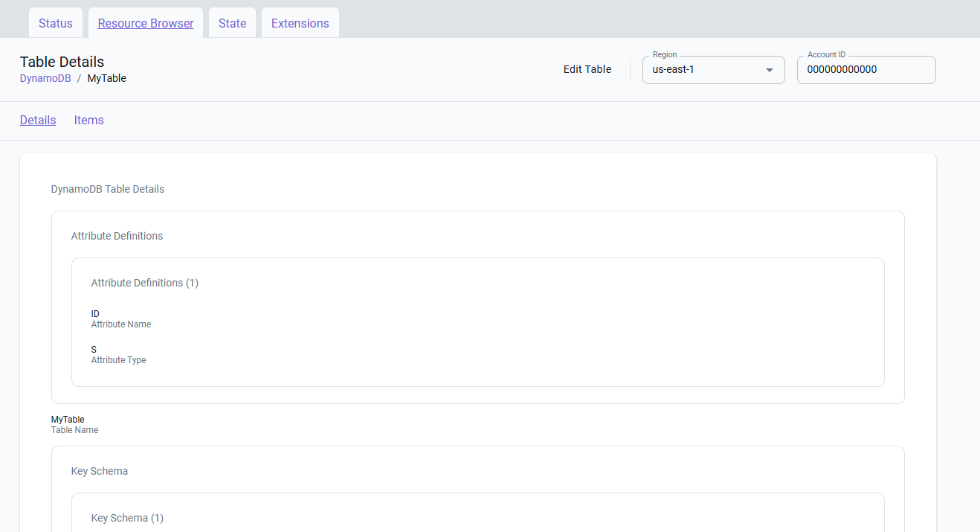Click the Table Name label
The image size is (980, 532).
pyautogui.click(x=75, y=430)
